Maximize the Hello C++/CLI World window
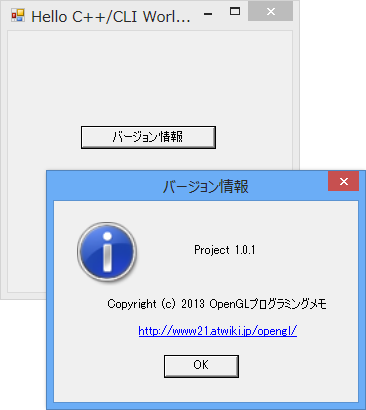Screen dimensions: 366x410 235,12
